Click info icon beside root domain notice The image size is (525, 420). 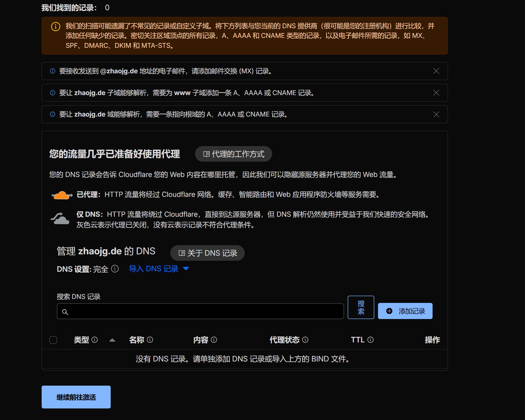coord(53,114)
